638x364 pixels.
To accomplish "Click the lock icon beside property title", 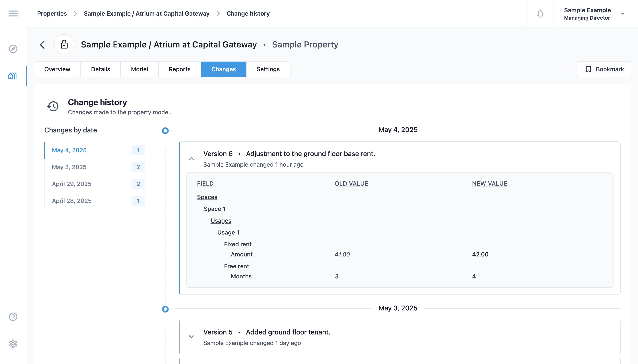I will [x=64, y=44].
